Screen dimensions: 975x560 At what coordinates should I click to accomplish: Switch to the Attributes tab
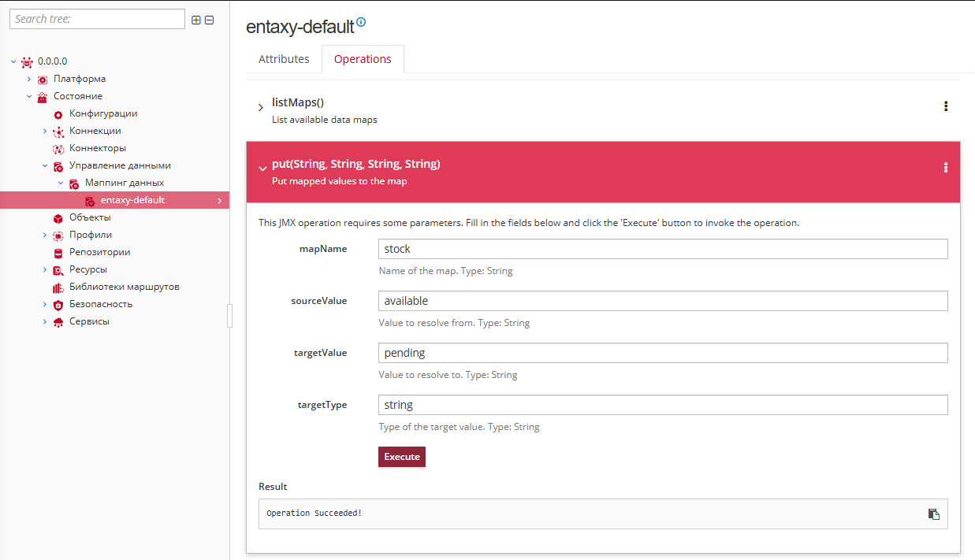click(285, 58)
